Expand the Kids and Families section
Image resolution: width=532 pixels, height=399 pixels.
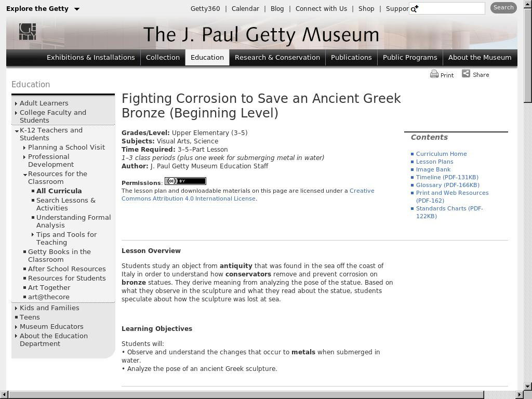click(x=16, y=308)
